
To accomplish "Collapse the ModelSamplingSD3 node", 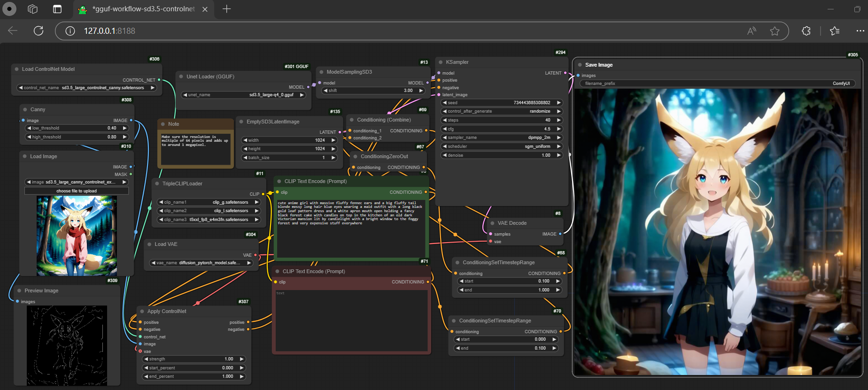I will [321, 72].
